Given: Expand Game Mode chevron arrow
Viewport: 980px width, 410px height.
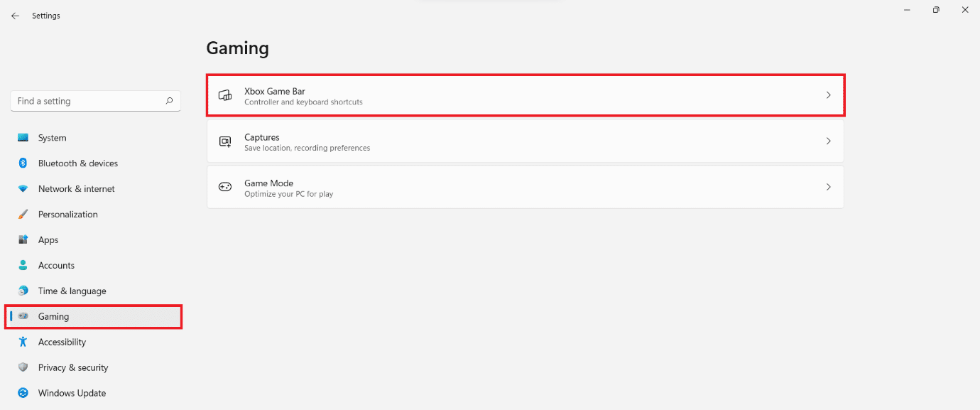Looking at the screenshot, I should [x=828, y=187].
